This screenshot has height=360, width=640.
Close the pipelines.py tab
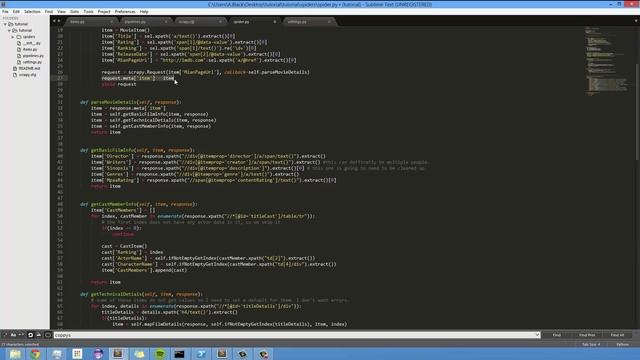pyautogui.click(x=166, y=22)
